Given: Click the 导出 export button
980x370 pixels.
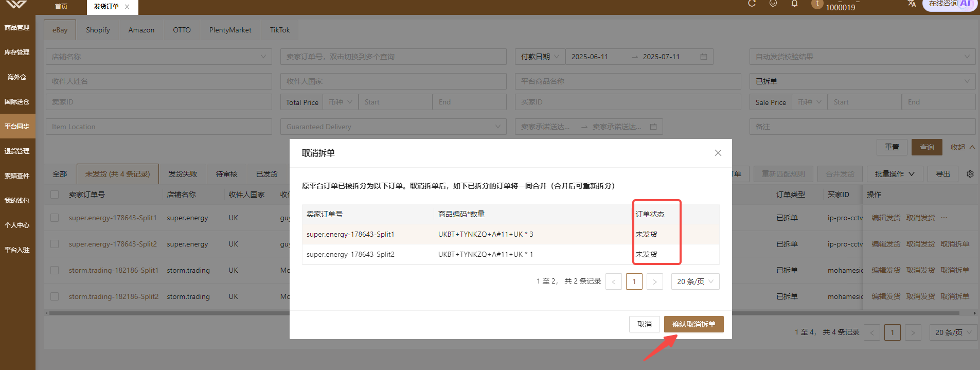Looking at the screenshot, I should click(943, 174).
